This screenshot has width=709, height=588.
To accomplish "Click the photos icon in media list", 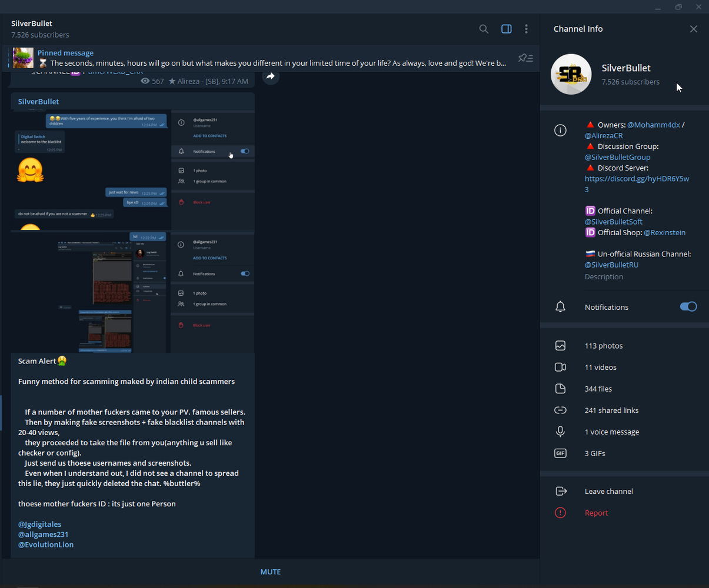I will [560, 346].
